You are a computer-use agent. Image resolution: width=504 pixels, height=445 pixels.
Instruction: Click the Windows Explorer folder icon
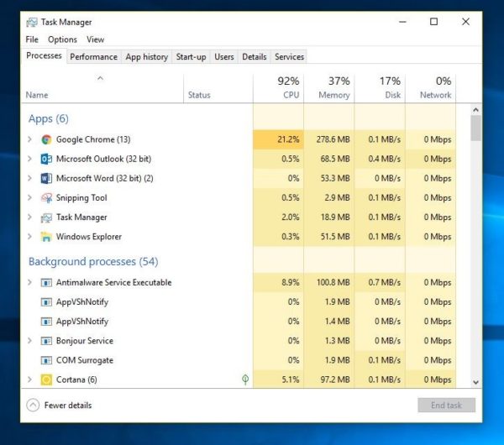pos(46,237)
